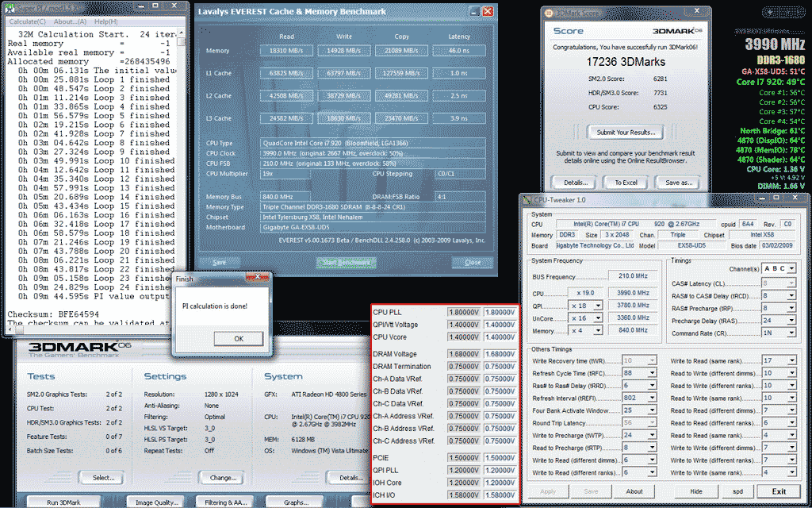The height and width of the screenshot is (508, 812).
Task: Click the "Checksum: BFE64594" line in Super PI
Action: (x=53, y=314)
